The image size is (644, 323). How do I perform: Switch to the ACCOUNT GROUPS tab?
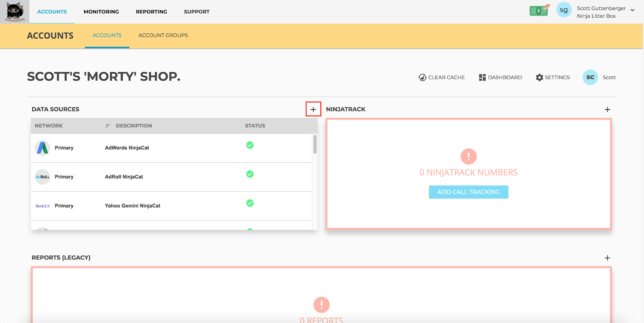[x=163, y=35]
